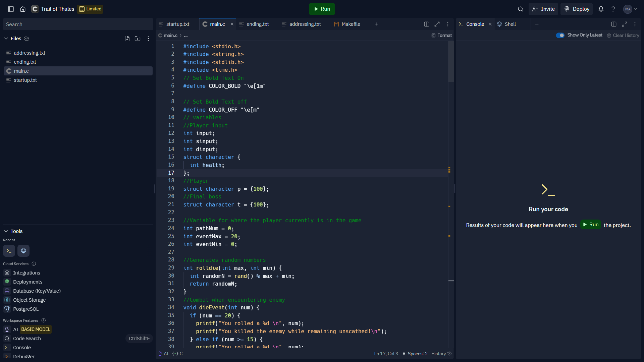Open startup.txt in the file tree
The image size is (644, 362).
click(25, 80)
